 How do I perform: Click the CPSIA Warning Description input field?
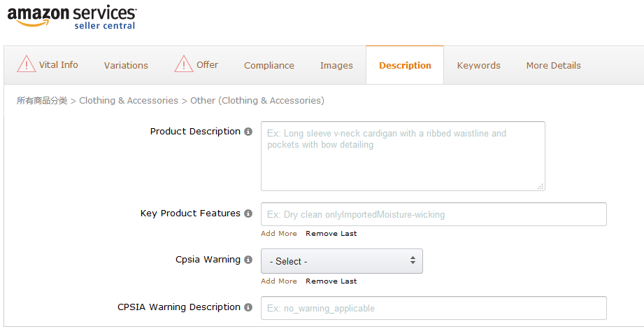pyautogui.click(x=433, y=308)
